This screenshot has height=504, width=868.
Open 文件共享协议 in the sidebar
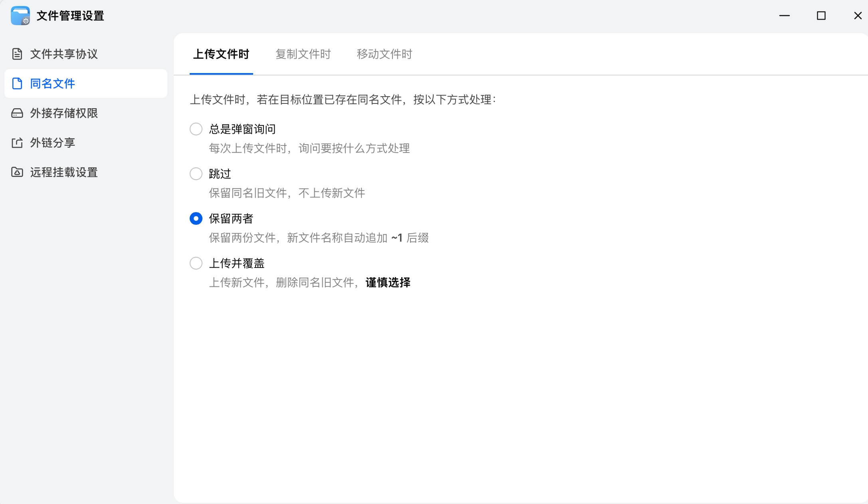[x=64, y=54]
